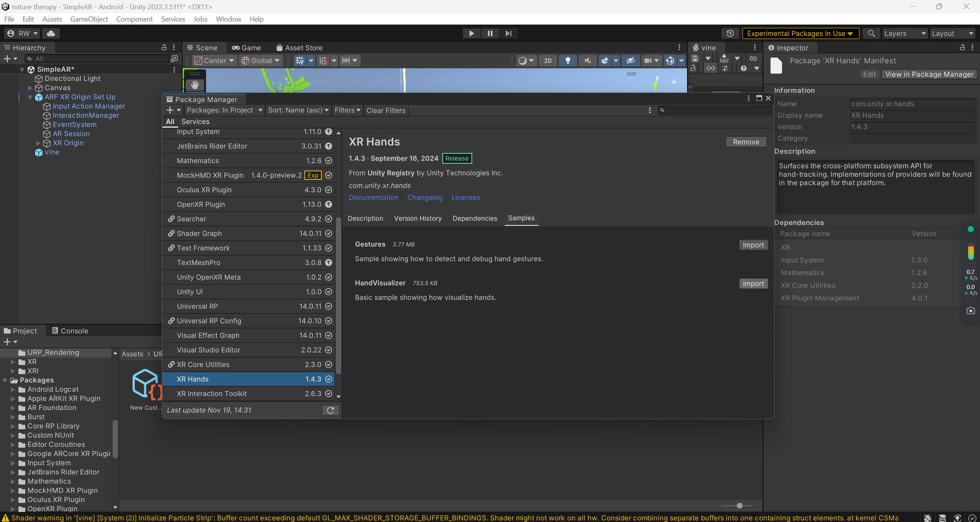This screenshot has height=522, width=980.
Task: Import the Gestures sample
Action: coord(753,245)
